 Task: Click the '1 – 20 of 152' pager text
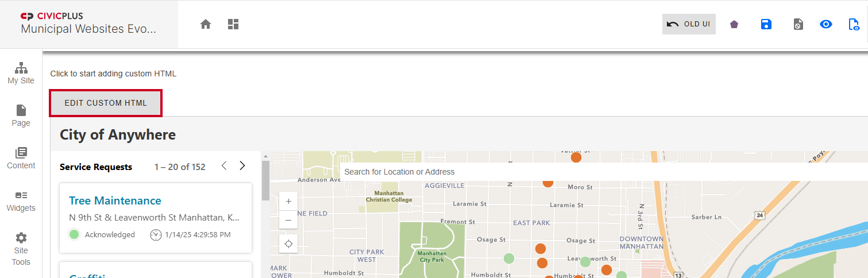tap(180, 167)
